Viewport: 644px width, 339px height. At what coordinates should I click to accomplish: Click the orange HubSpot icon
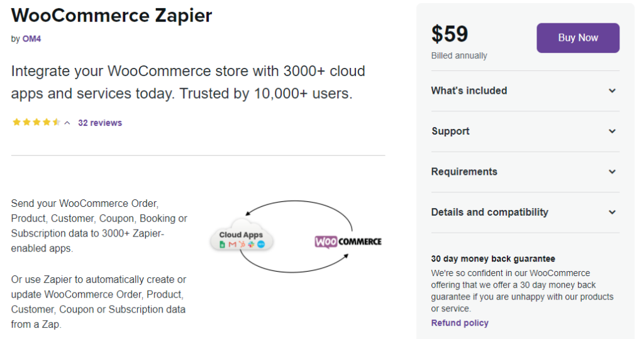[x=242, y=244]
